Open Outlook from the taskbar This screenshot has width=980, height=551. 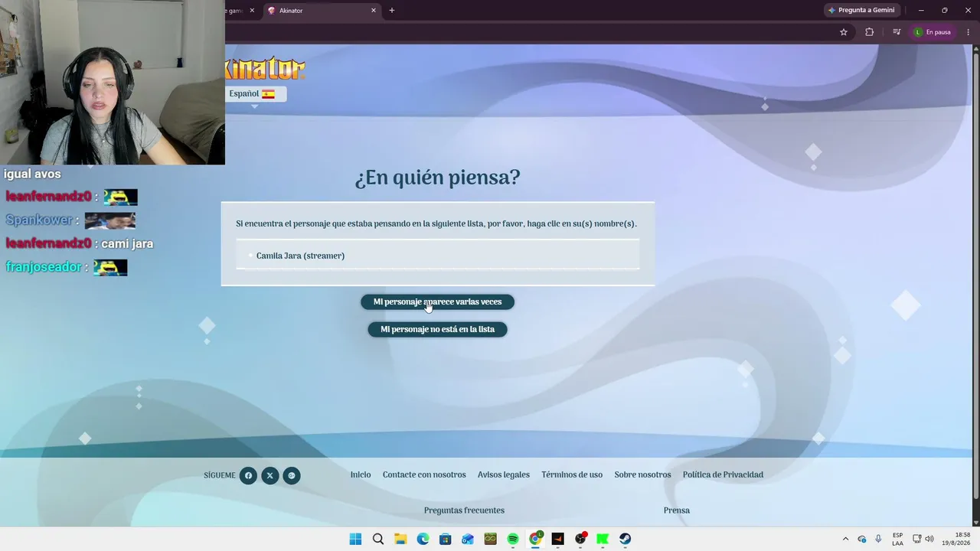tap(468, 539)
